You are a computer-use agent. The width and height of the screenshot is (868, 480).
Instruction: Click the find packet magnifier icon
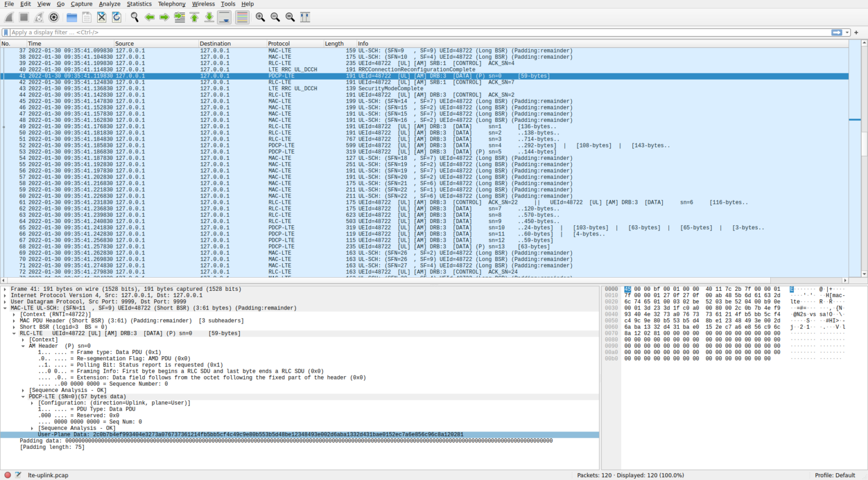click(x=134, y=18)
